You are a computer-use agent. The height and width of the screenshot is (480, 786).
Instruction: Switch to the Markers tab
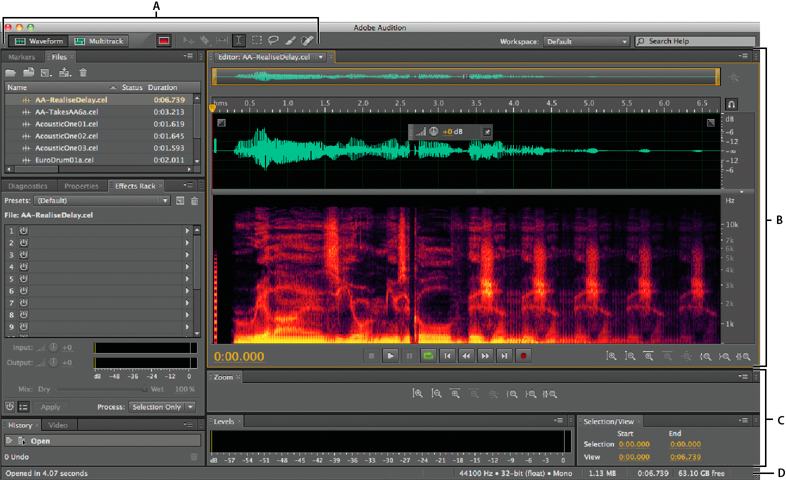click(x=22, y=57)
